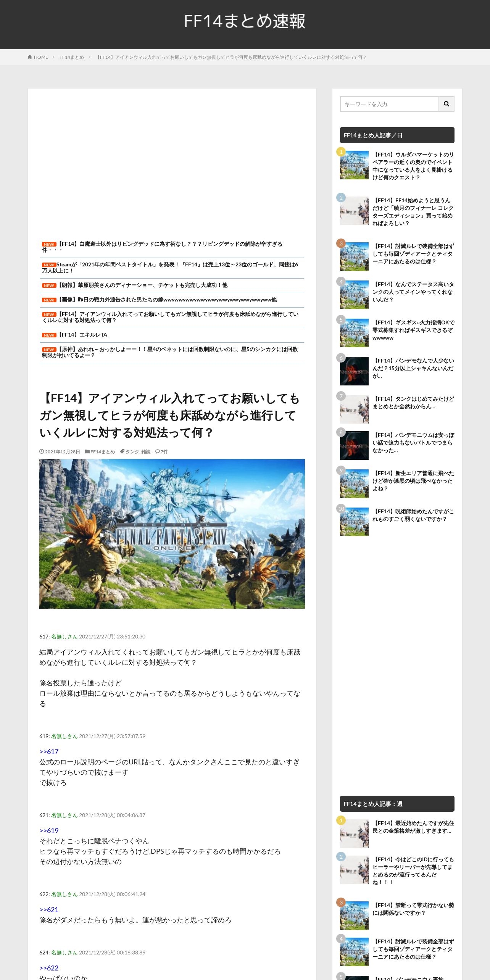
Task: Click the timestamp 2021/12/27(月) 23:57:07.59
Action: (x=112, y=736)
